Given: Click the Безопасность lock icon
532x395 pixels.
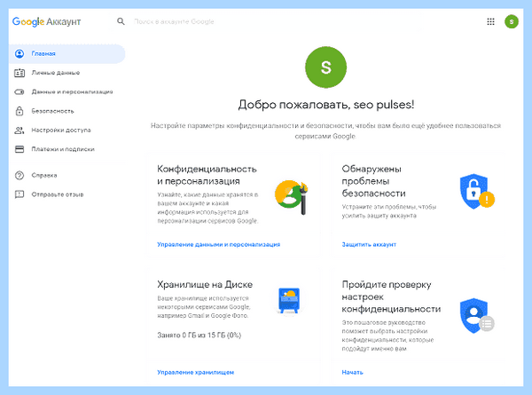Looking at the screenshot, I should pos(20,111).
